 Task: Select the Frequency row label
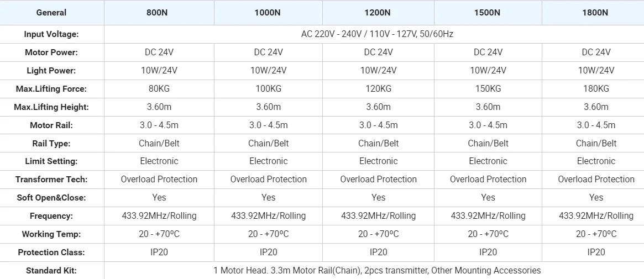pyautogui.click(x=51, y=216)
